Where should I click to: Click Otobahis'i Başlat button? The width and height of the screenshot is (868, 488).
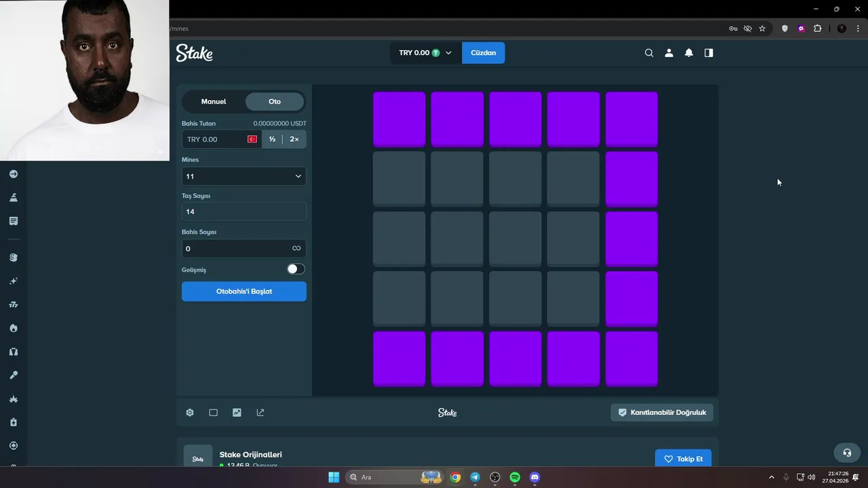(244, 291)
